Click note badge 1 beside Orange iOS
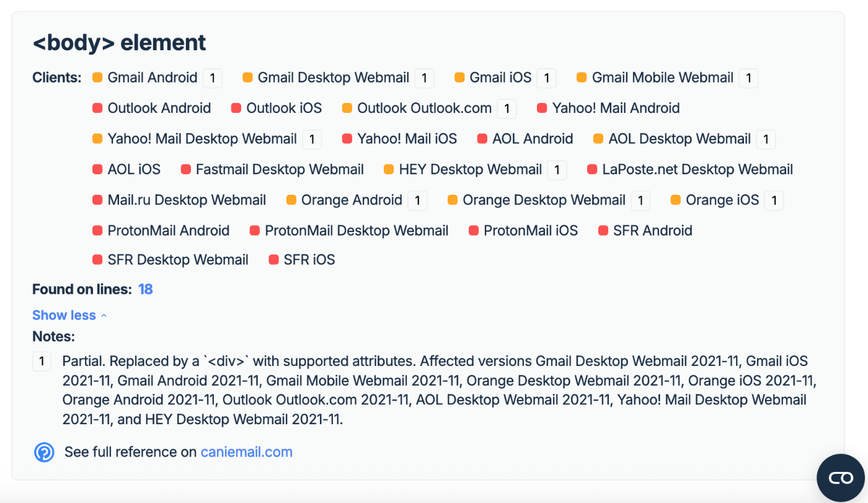 (x=774, y=200)
